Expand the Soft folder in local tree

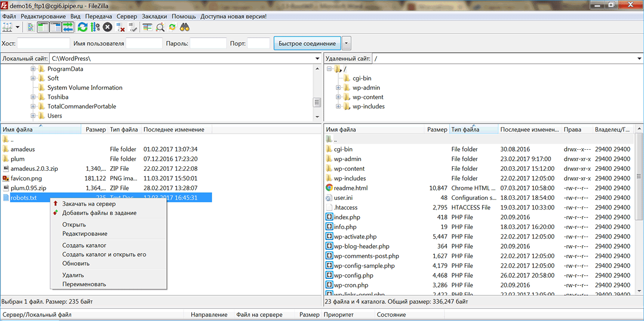[33, 78]
